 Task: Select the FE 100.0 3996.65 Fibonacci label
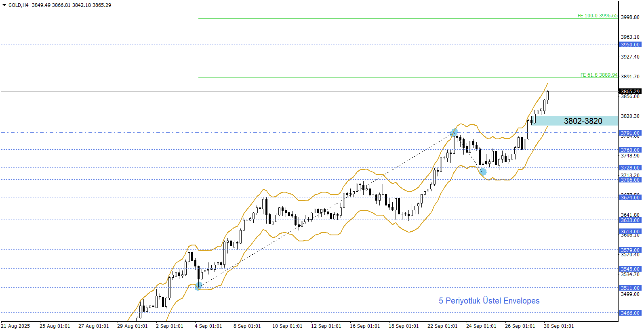(597, 16)
